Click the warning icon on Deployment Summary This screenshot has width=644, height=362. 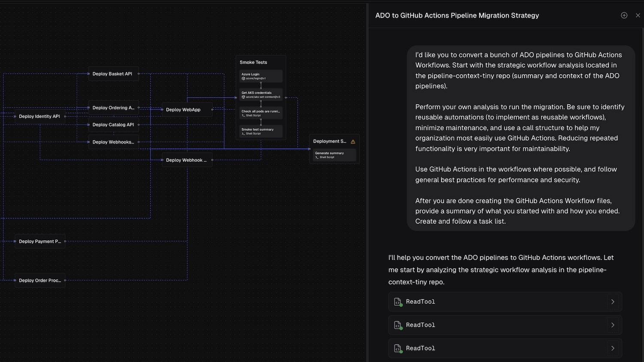353,142
